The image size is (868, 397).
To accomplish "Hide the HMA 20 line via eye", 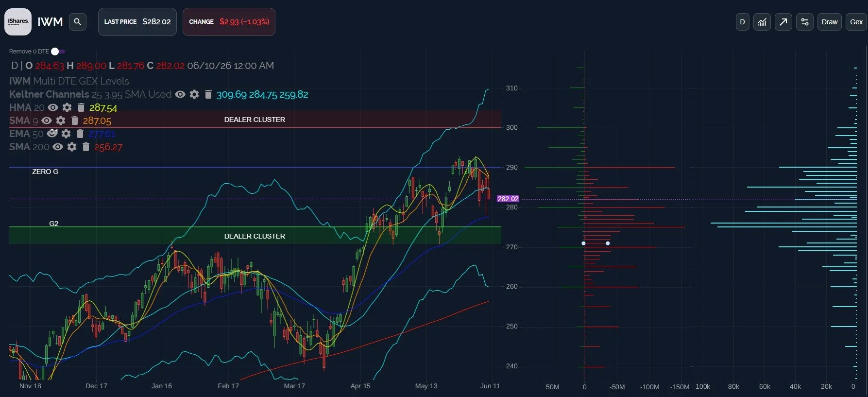I will (53, 107).
